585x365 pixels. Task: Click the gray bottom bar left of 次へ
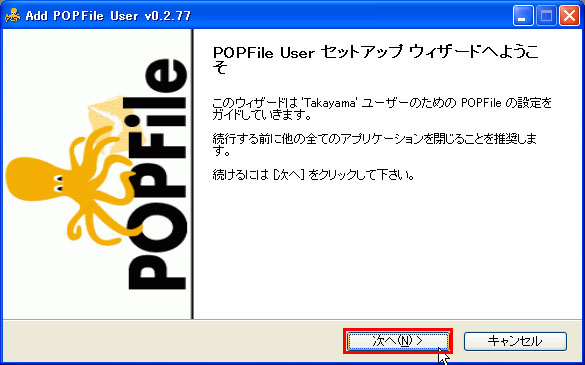[x=172, y=341]
